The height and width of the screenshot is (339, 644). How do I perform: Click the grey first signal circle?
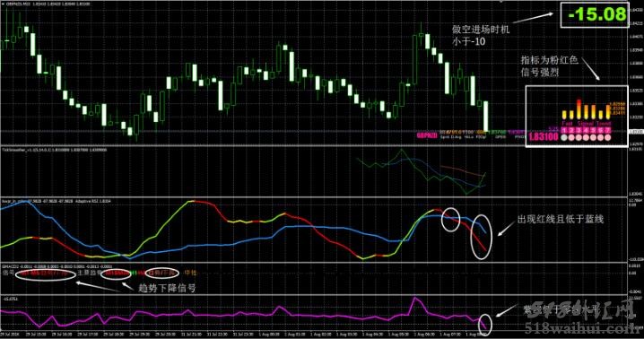[564, 137]
